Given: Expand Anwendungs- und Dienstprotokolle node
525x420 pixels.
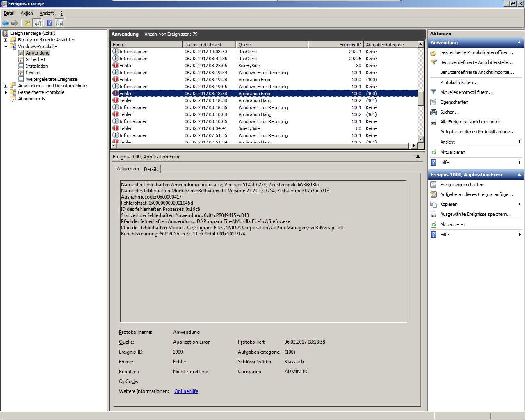Looking at the screenshot, I should [5, 86].
